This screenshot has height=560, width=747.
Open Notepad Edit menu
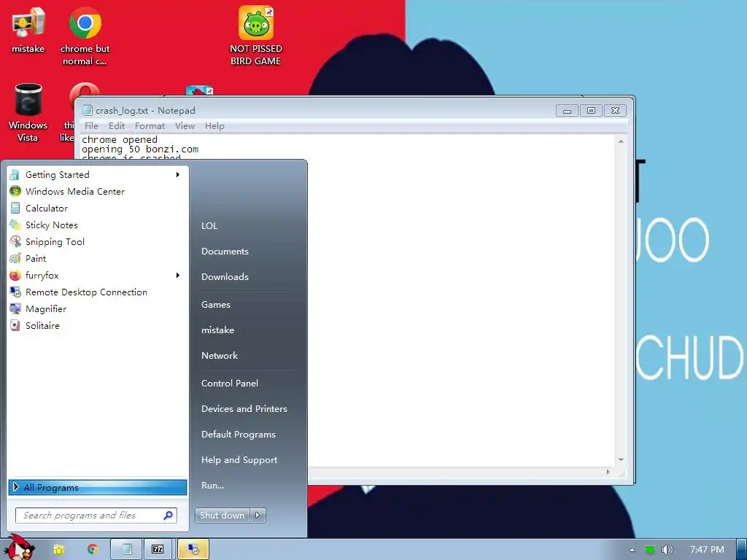point(116,126)
